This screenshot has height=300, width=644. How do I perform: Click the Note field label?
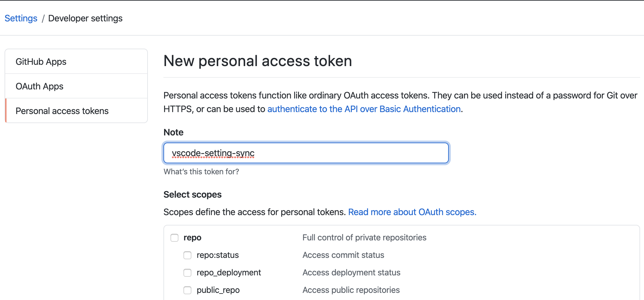pos(173,132)
